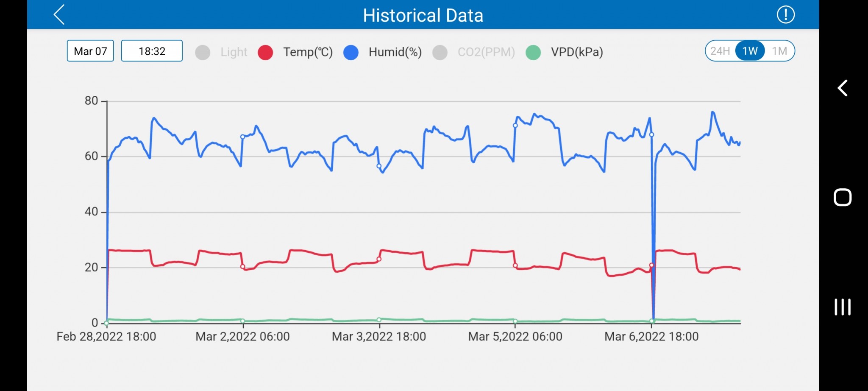Click the Humid(%) legend label

(395, 52)
